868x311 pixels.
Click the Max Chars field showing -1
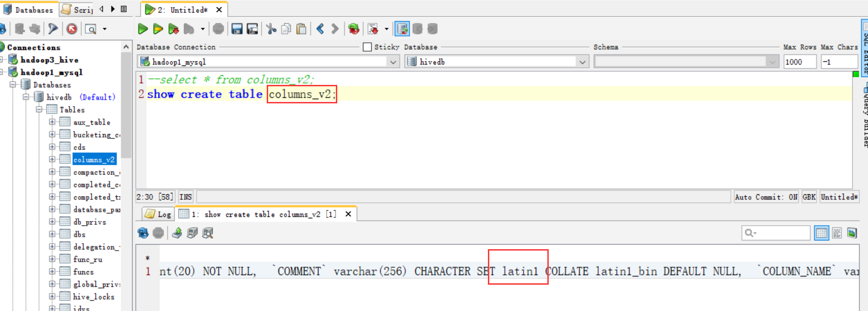pyautogui.click(x=839, y=61)
